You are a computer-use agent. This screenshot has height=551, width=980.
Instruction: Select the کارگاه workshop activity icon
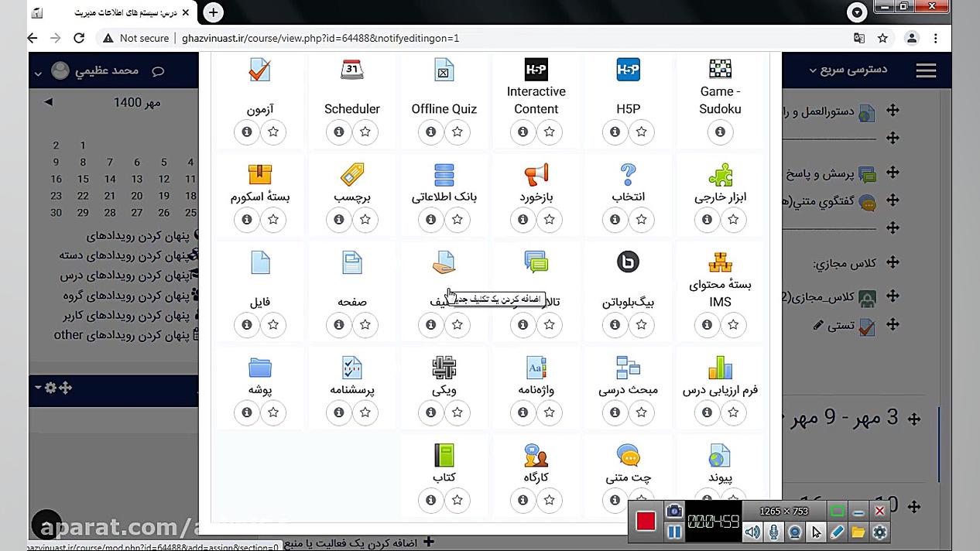pos(536,455)
